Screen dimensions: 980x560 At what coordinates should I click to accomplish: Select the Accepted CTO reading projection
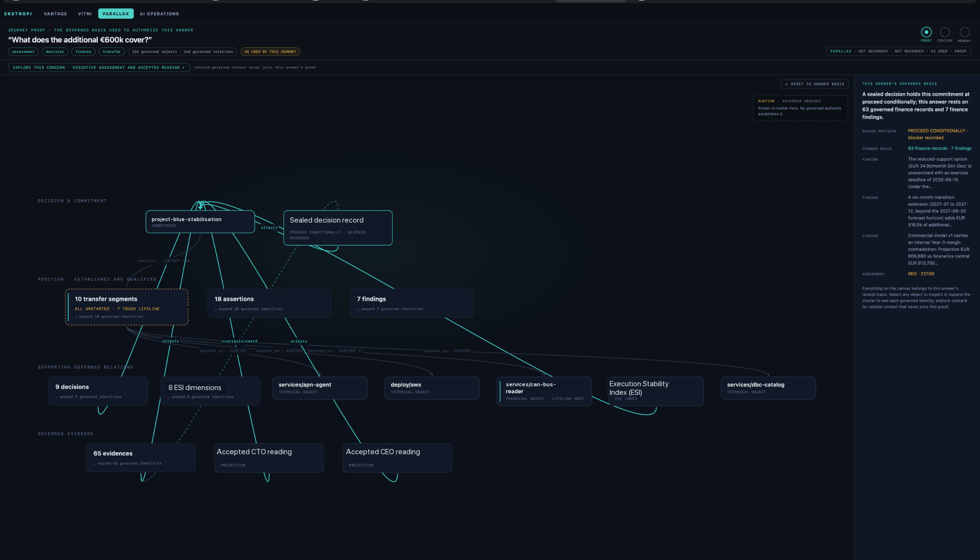click(x=269, y=458)
